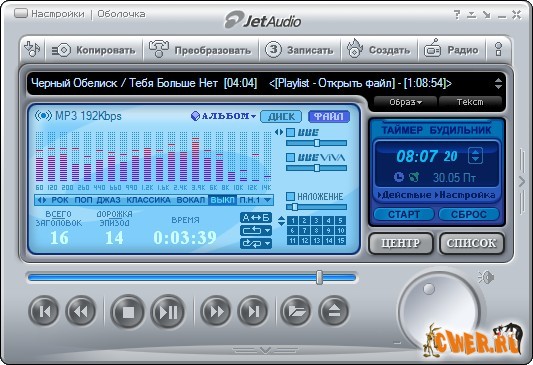Screen dimensions: 533x365
Task: Click the music notes icon in toolbar
Action: 32,50
